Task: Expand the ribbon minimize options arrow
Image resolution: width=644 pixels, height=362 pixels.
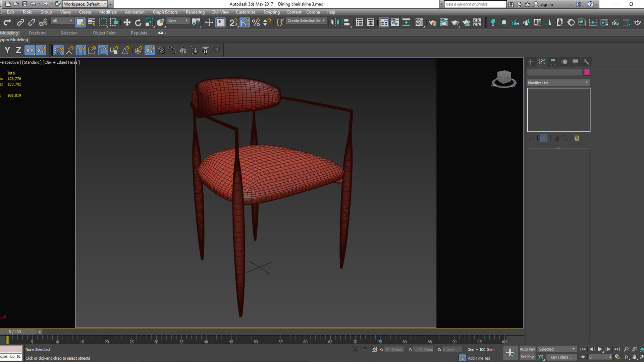Action: click(165, 33)
